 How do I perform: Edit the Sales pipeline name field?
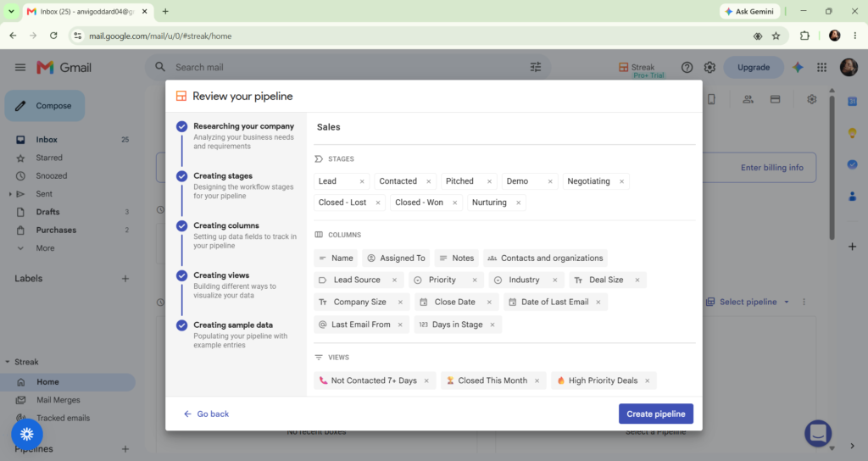click(x=505, y=127)
